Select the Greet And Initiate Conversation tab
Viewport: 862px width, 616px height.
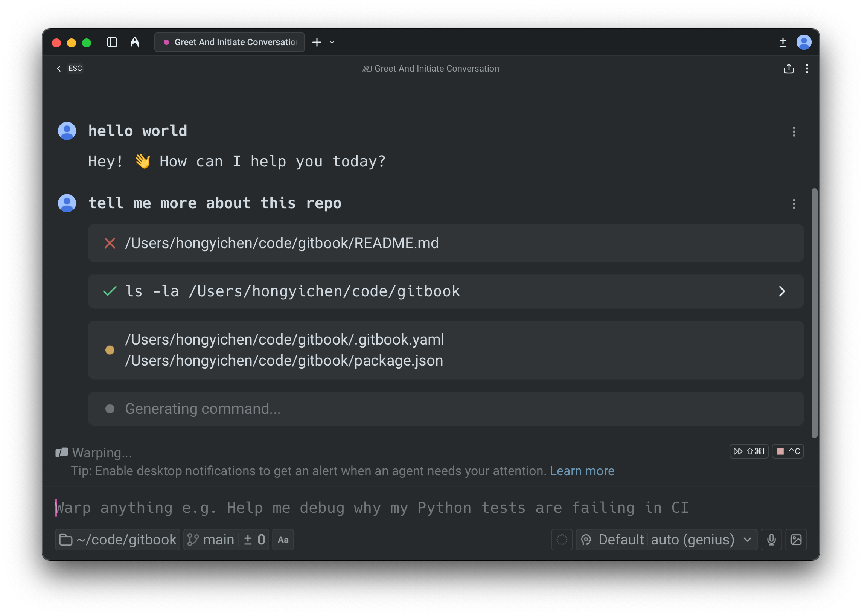(230, 42)
